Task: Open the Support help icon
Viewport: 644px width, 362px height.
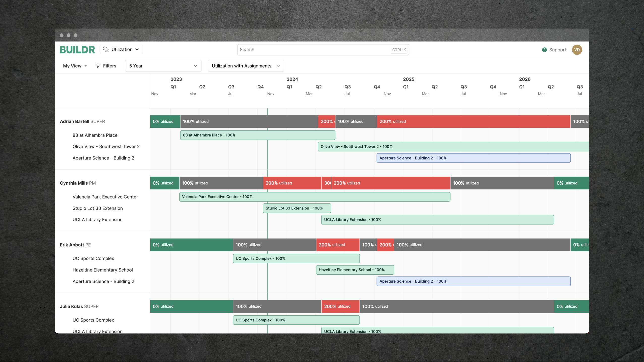Action: tap(544, 49)
